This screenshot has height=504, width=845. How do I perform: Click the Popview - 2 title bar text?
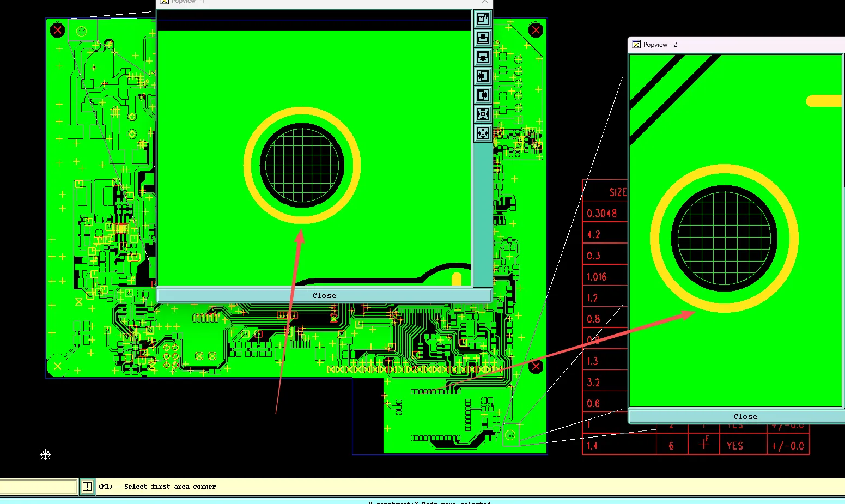[660, 45]
